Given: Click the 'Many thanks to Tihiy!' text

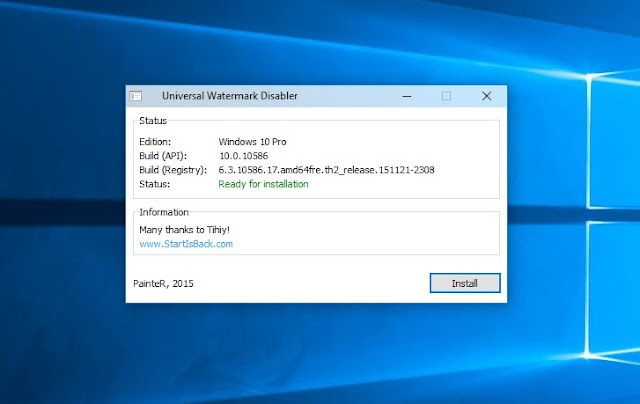Looking at the screenshot, I should (184, 230).
